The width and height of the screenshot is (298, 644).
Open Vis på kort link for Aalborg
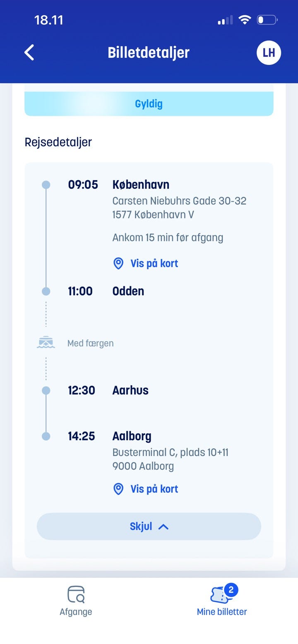154,489
